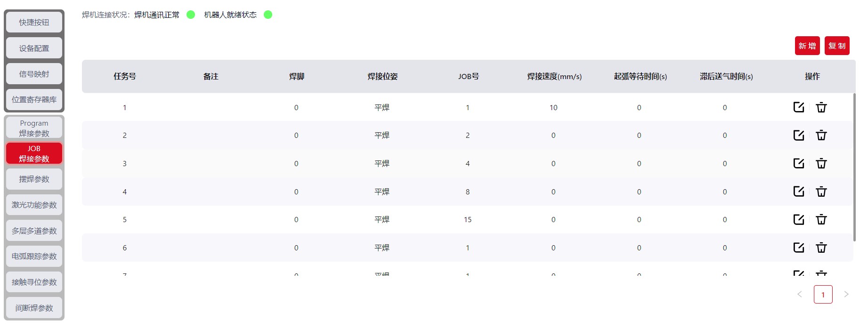Open the 快捷按钮 sidebar menu
This screenshot has width=868, height=328.
(x=34, y=22)
